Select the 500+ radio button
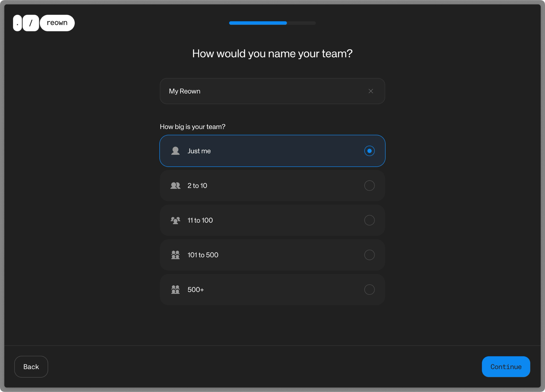The height and width of the screenshot is (392, 545). click(x=369, y=290)
